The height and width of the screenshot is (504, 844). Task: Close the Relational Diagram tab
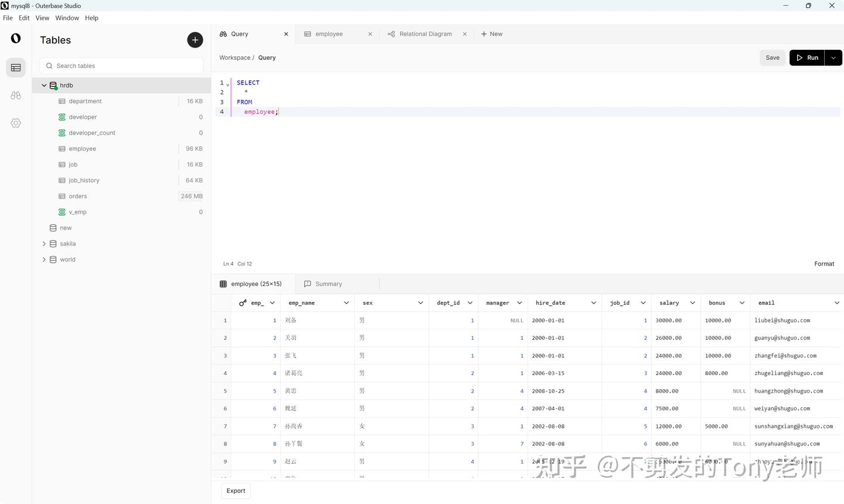(x=465, y=34)
